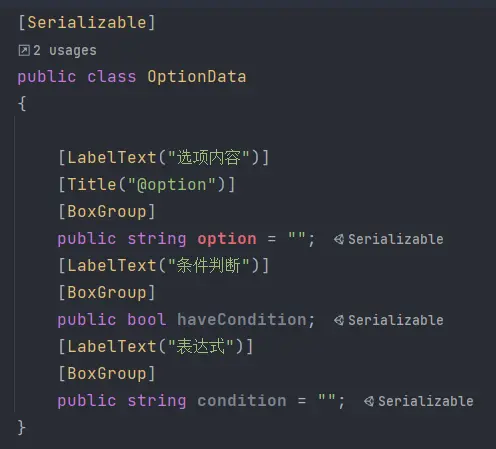Click the closing brace of the OptionData class
Screen dimensions: 496x449
[22, 427]
